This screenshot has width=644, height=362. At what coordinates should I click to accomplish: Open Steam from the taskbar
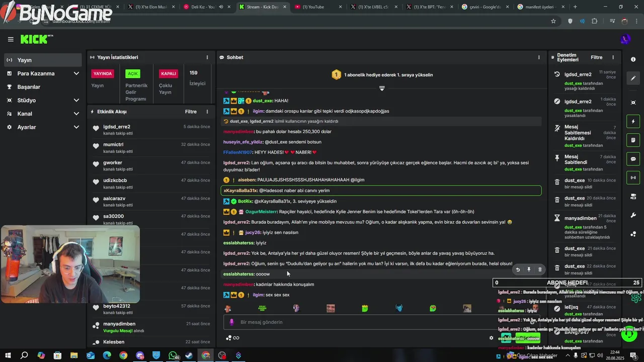[189, 355]
